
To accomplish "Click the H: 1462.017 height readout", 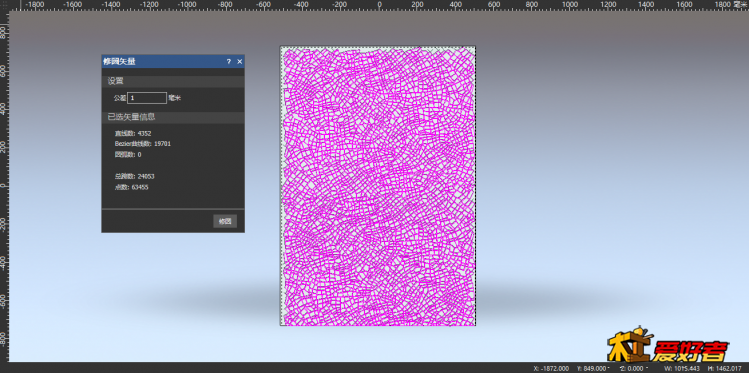I will click(726, 368).
